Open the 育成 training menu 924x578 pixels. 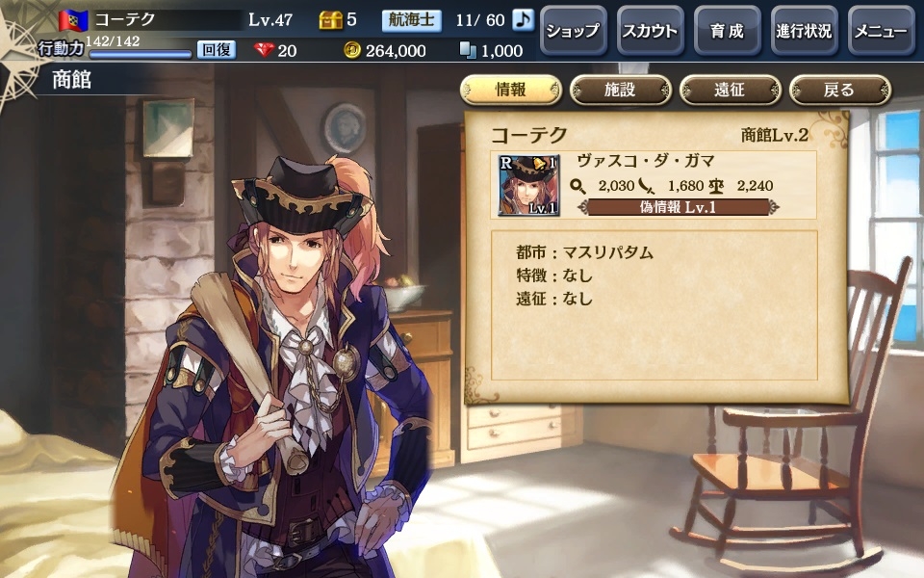(728, 31)
